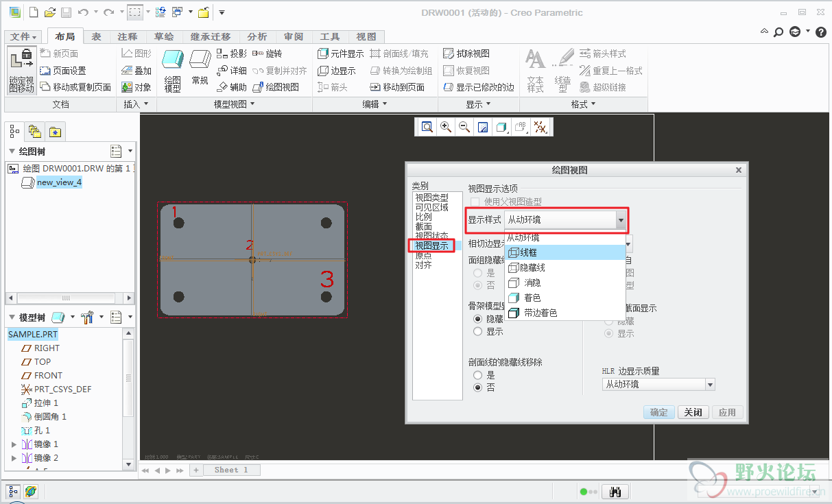The image size is (832, 504).
Task: Click the Undo arrow icon
Action: [x=83, y=12]
